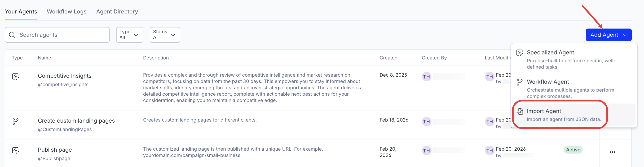The image size is (644, 167).
Task: Open the Create custom landing pages agent
Action: (76, 121)
